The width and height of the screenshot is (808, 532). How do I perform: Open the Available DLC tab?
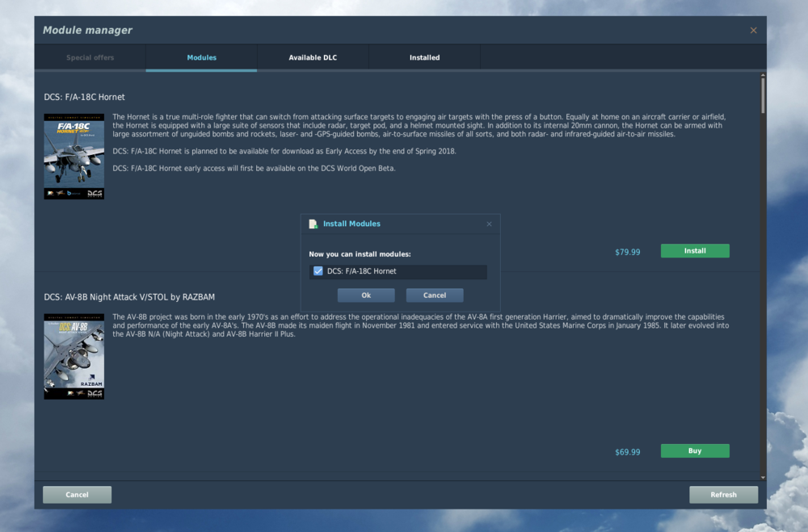pyautogui.click(x=313, y=57)
